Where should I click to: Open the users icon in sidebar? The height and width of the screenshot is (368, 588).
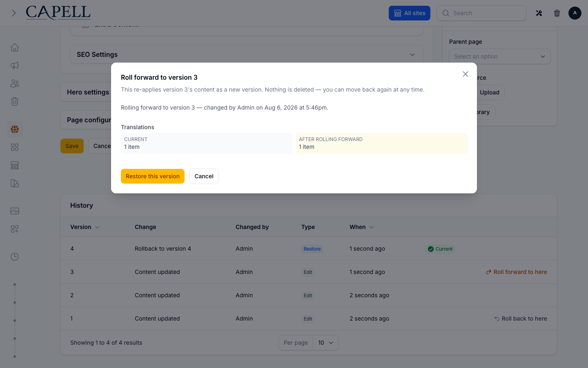[15, 83]
